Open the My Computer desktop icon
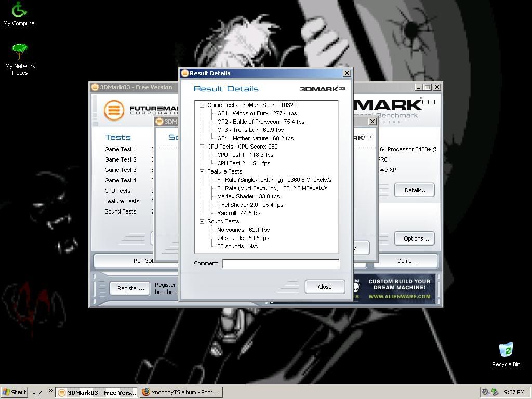 (x=19, y=14)
